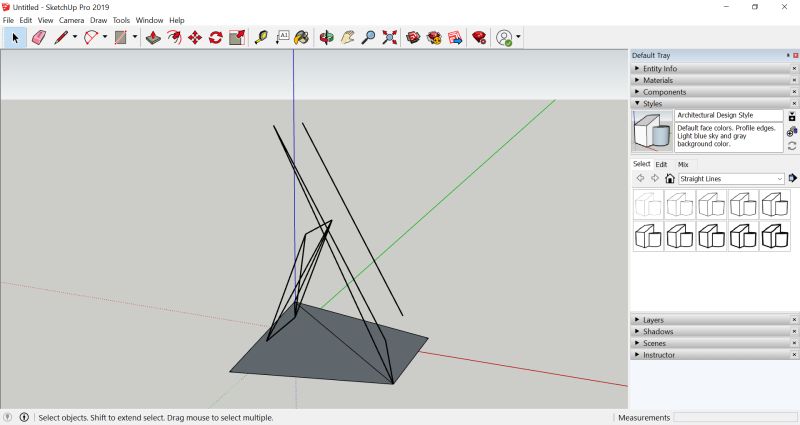Image resolution: width=800 pixels, height=425 pixels.
Task: Open the Line tool dropdown arrow
Action: click(74, 37)
